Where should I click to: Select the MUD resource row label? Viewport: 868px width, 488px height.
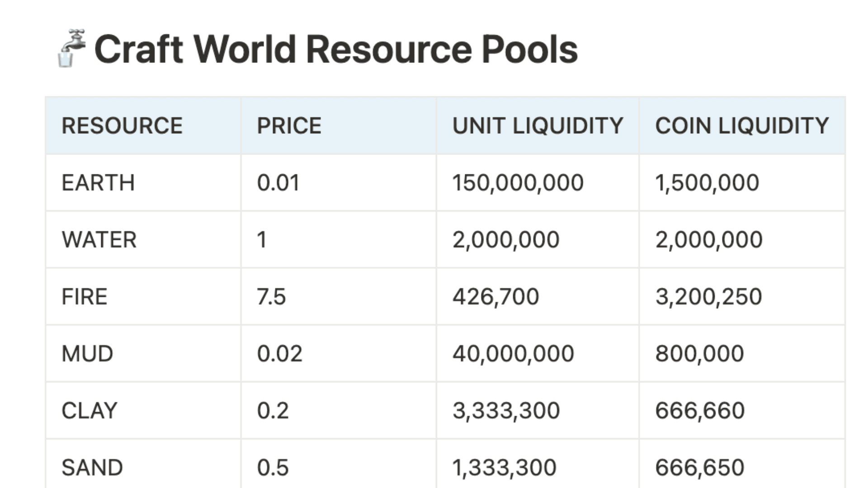[x=86, y=353]
